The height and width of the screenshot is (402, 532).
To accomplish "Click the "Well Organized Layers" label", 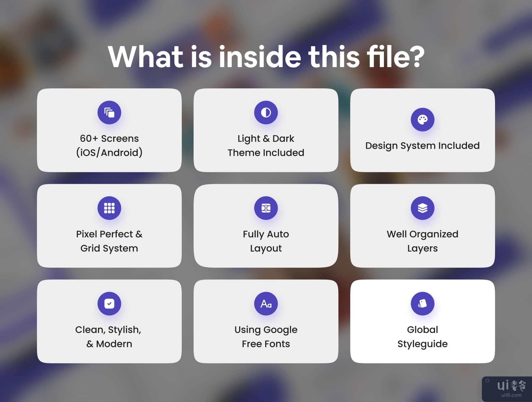I will 422,241.
